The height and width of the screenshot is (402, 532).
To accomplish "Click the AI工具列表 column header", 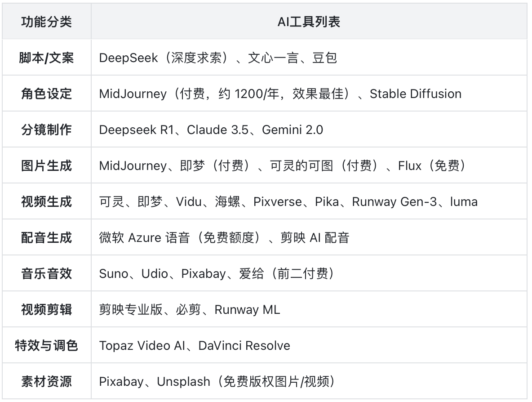I will (309, 22).
